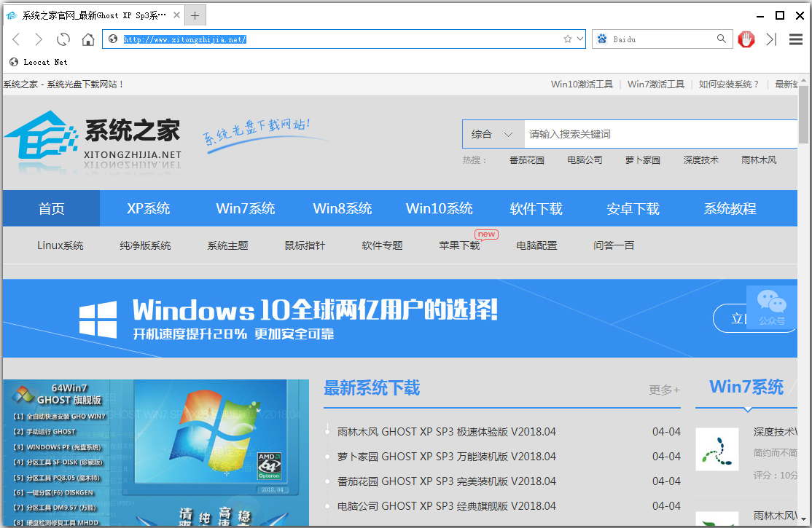The image size is (812, 528).
Task: Go to 苹果下载 sub-menu item
Action: point(459,245)
